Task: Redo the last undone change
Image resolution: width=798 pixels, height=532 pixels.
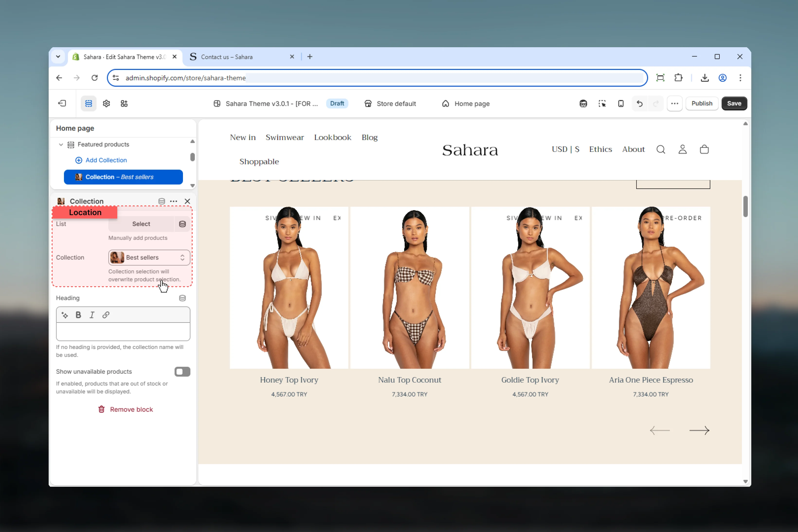Action: click(x=656, y=103)
